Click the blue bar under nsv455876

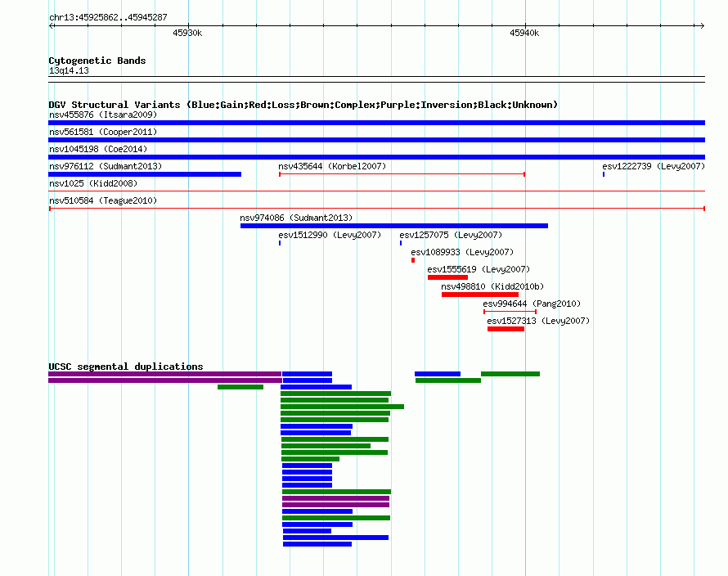[x=376, y=123]
